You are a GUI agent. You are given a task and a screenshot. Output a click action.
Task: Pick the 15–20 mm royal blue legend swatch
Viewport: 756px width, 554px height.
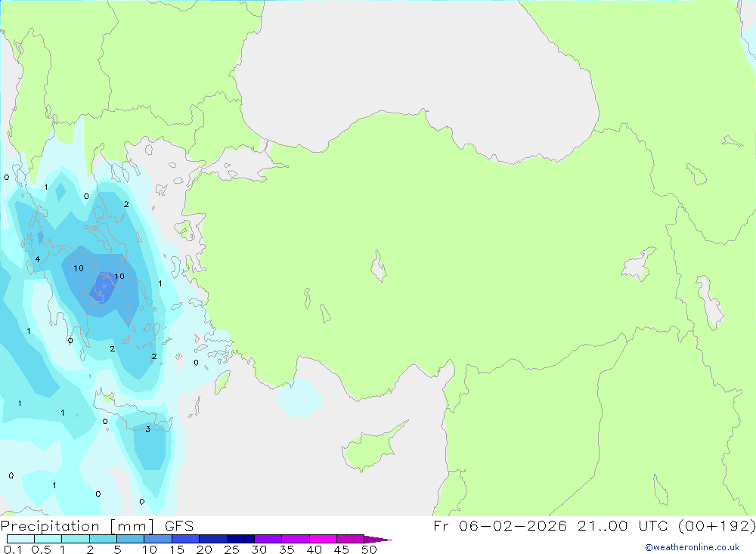click(186, 539)
